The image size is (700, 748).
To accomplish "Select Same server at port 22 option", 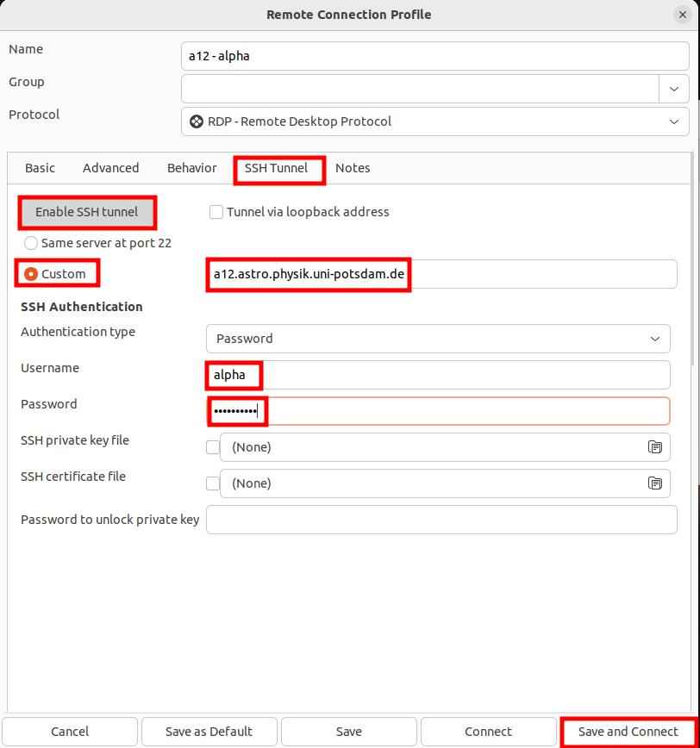I will pyautogui.click(x=31, y=243).
